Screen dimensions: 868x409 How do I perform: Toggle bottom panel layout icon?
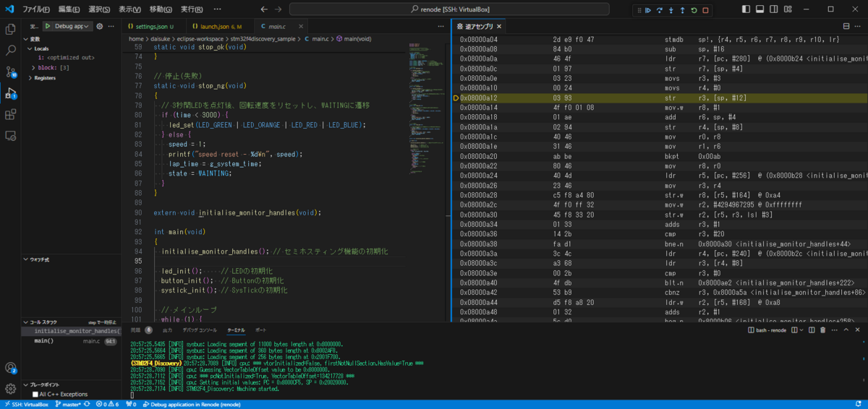pos(761,9)
